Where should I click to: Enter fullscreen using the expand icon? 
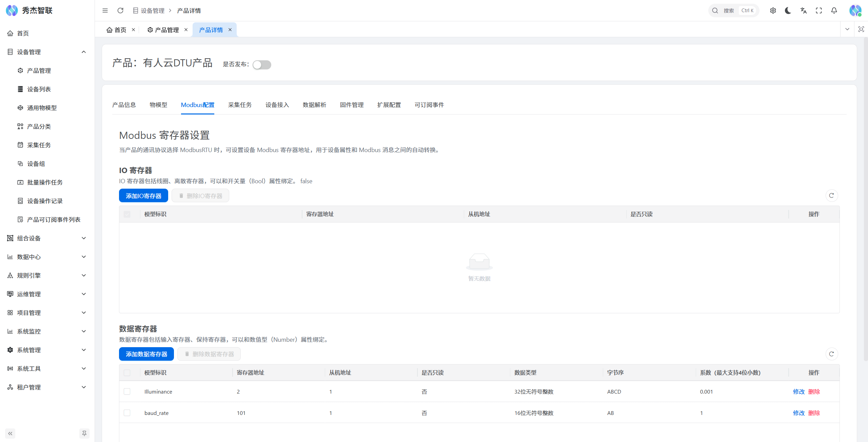point(819,10)
